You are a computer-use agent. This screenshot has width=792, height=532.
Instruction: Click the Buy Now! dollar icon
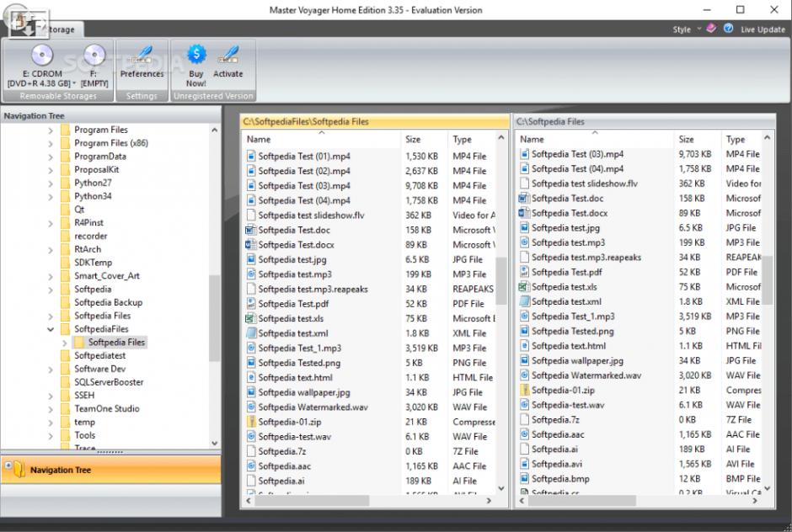coord(196,55)
